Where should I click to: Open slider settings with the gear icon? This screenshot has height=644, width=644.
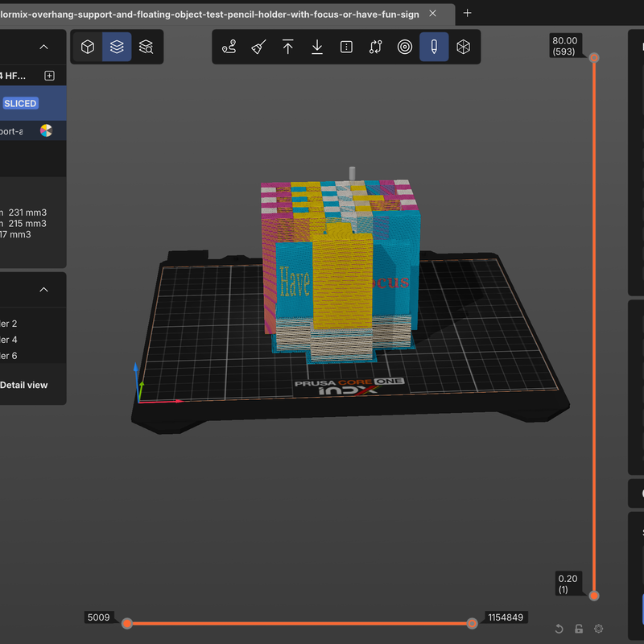point(598,629)
